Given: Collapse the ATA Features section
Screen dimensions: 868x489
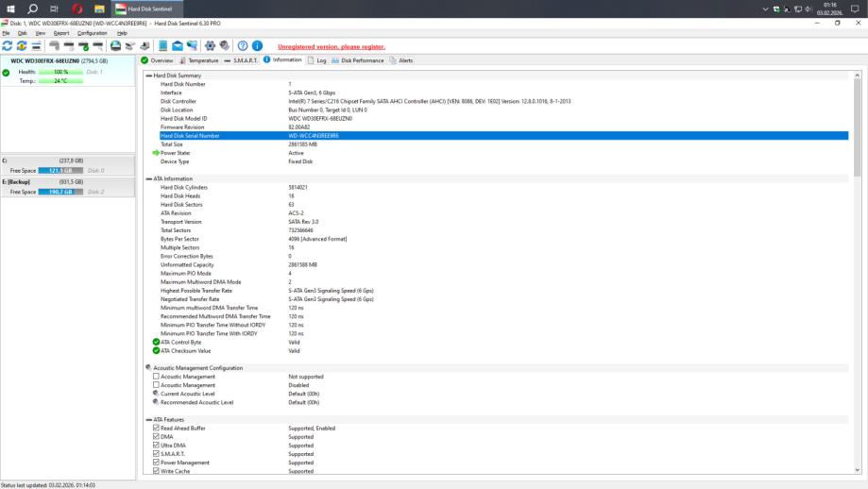Looking at the screenshot, I should (148, 419).
